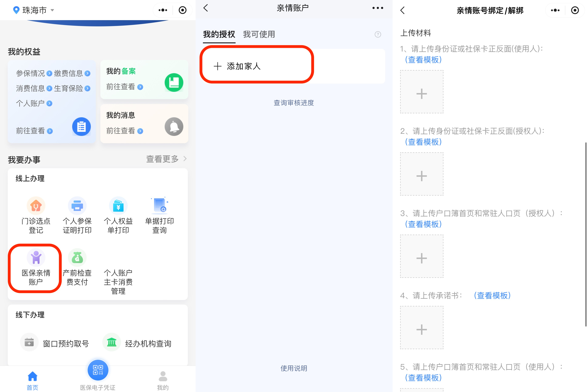588x392 pixels.
Task: Click the bell icon in 我的消息 card
Action: pos(174,127)
